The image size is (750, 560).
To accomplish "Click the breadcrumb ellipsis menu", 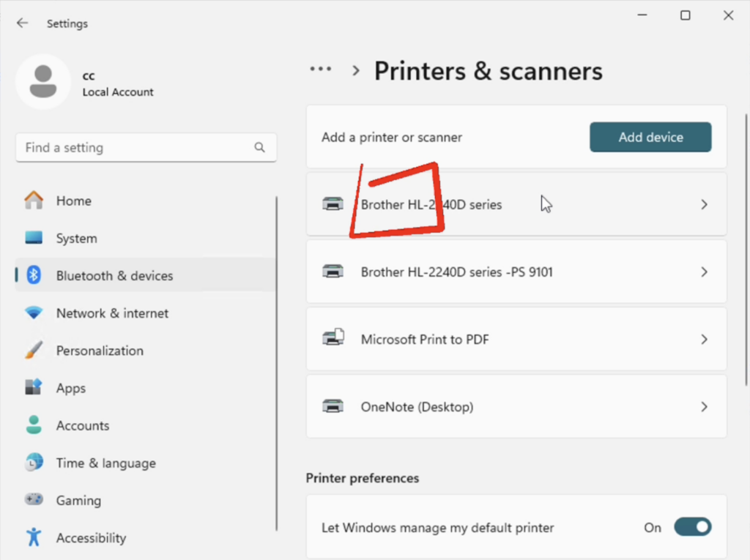I will tap(320, 70).
